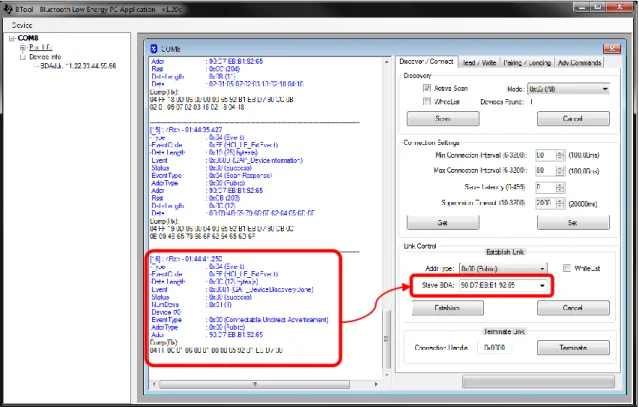This screenshot has width=639, height=407.
Task: Toggle the Active Scan checkbox
Action: tap(427, 88)
